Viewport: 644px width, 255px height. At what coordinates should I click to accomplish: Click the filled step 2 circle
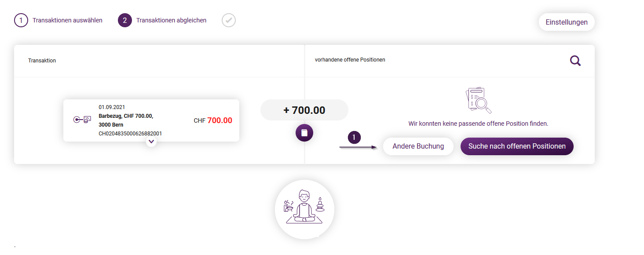[x=125, y=20]
